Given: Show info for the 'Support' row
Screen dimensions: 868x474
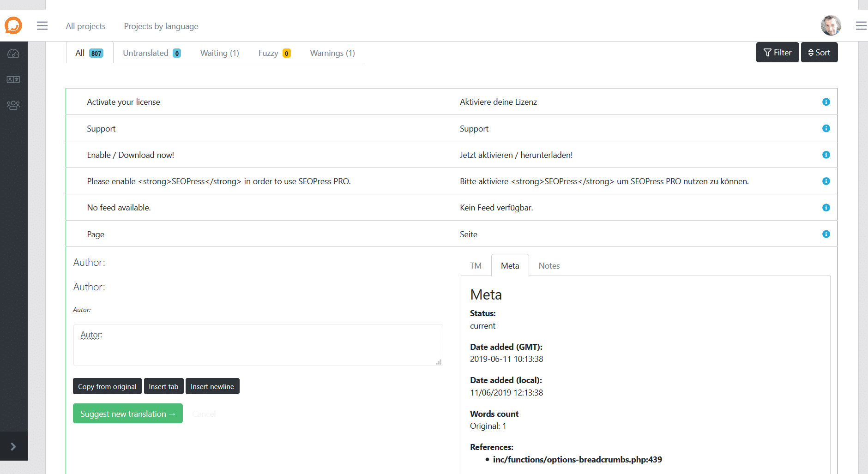Looking at the screenshot, I should tap(826, 128).
